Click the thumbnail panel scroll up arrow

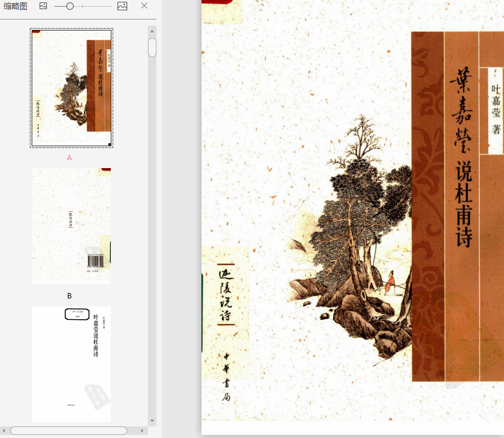click(x=152, y=31)
